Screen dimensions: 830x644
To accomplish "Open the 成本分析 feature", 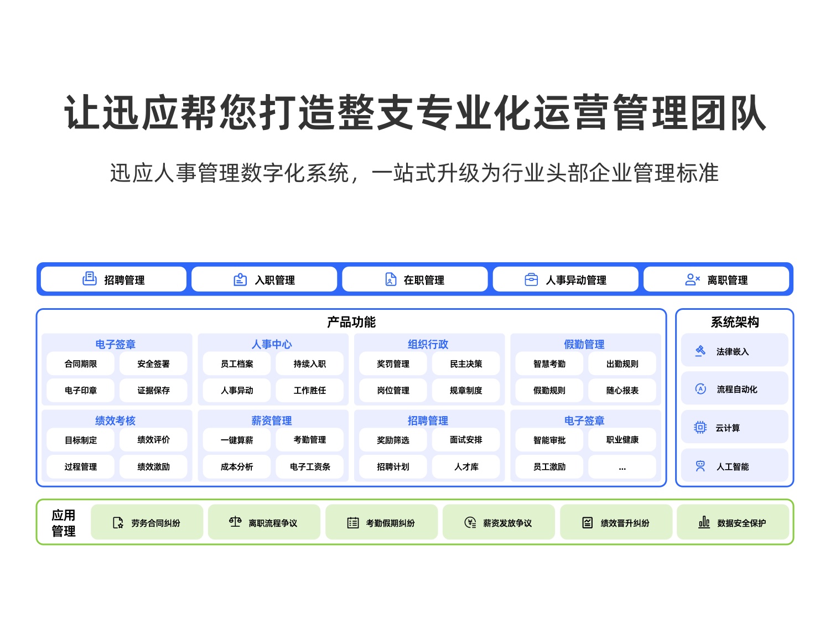I will pos(237,467).
